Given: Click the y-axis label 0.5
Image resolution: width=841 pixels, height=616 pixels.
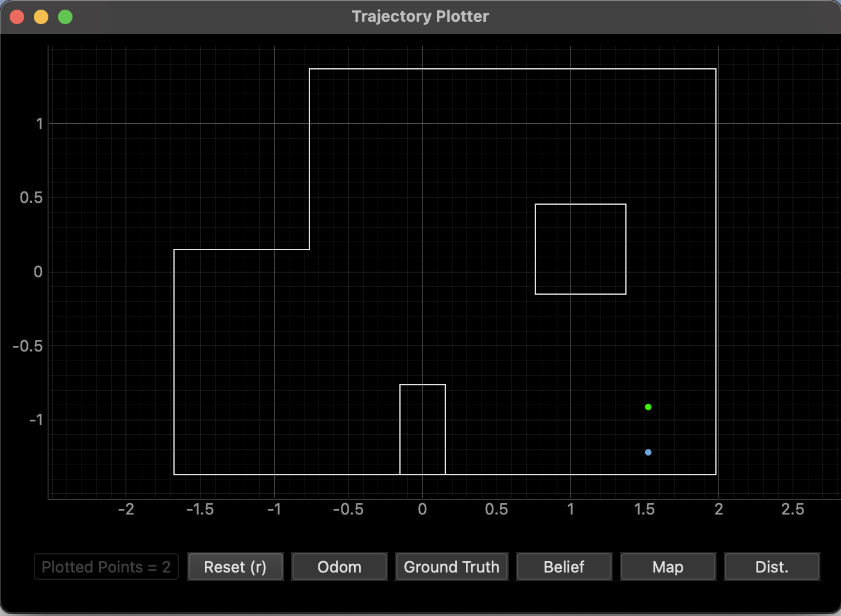Looking at the screenshot, I should point(31,197).
